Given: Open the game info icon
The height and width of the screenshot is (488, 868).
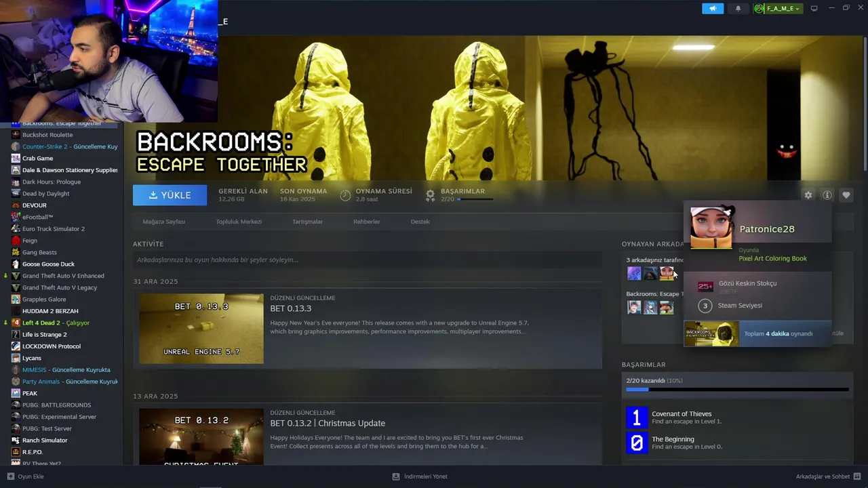Looking at the screenshot, I should click(827, 195).
